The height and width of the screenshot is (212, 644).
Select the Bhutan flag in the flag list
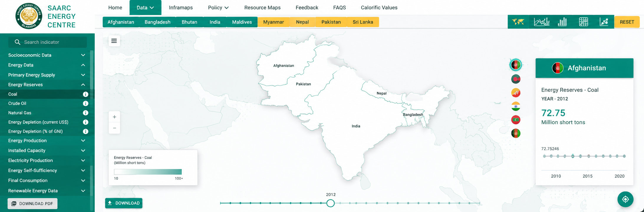tap(515, 93)
